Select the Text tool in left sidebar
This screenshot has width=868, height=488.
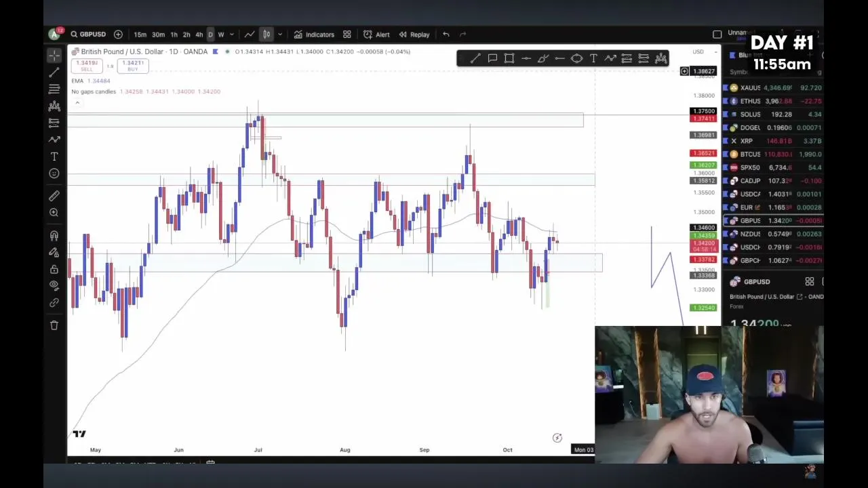click(x=54, y=157)
